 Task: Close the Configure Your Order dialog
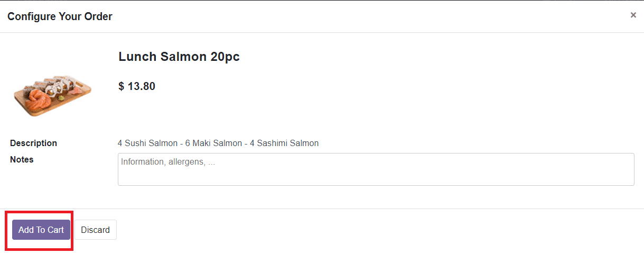tap(633, 15)
